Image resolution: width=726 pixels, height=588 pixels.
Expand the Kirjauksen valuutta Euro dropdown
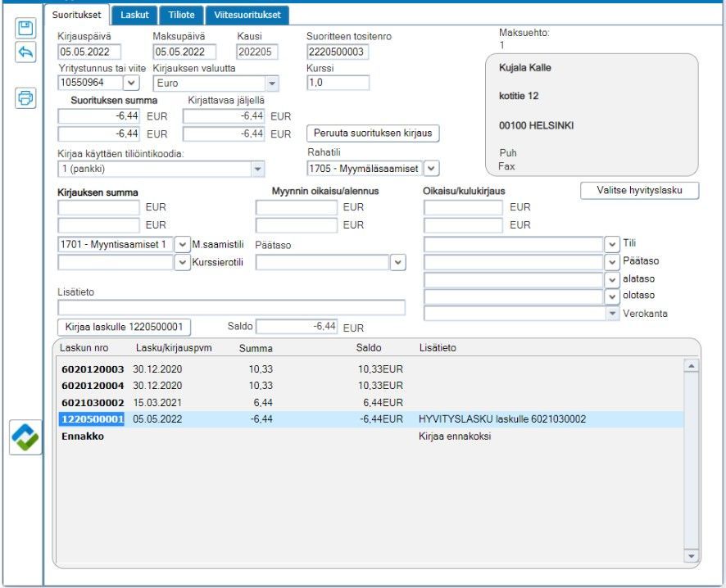pos(271,83)
